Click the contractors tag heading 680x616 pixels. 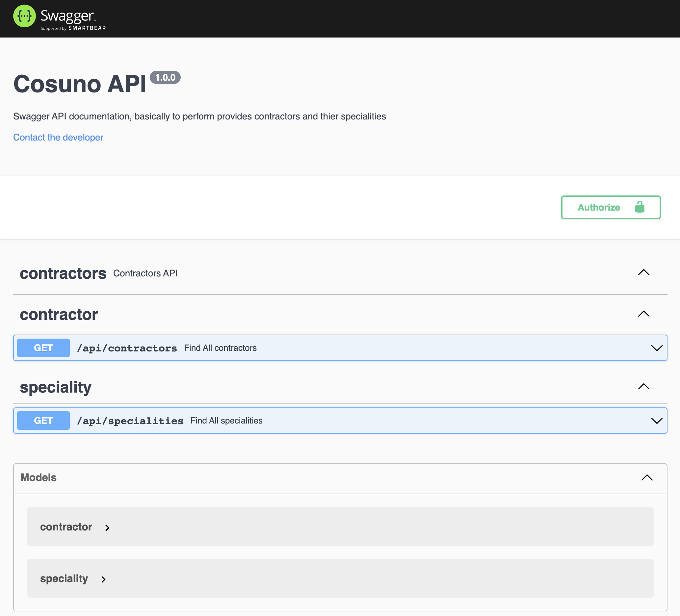coord(63,273)
